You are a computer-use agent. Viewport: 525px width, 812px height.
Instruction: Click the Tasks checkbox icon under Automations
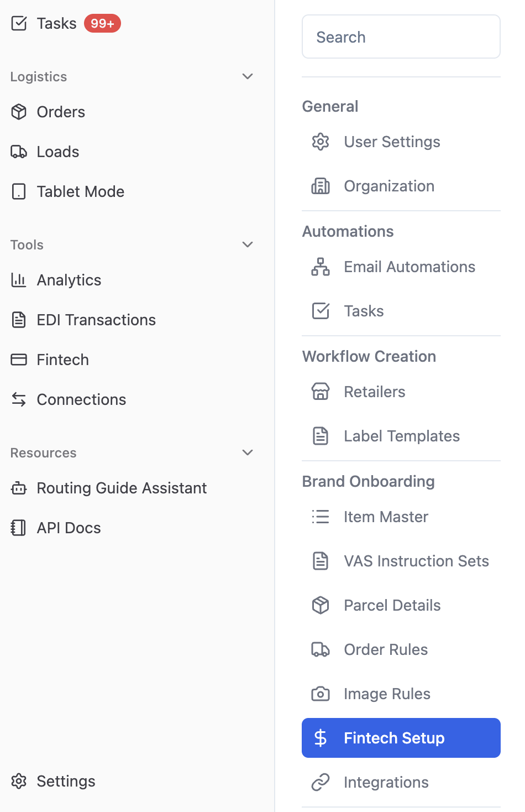[x=321, y=311]
